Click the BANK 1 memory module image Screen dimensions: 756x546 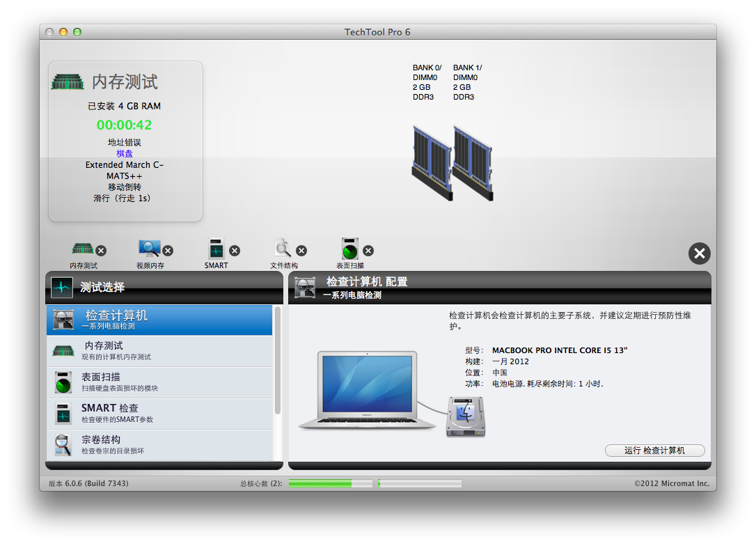(x=473, y=163)
